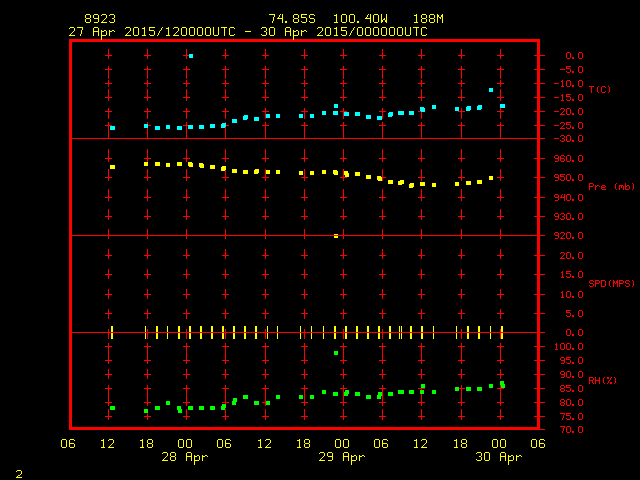Click the -10.0 temperature axis value
Screen dimensions: 640x480
click(x=569, y=84)
